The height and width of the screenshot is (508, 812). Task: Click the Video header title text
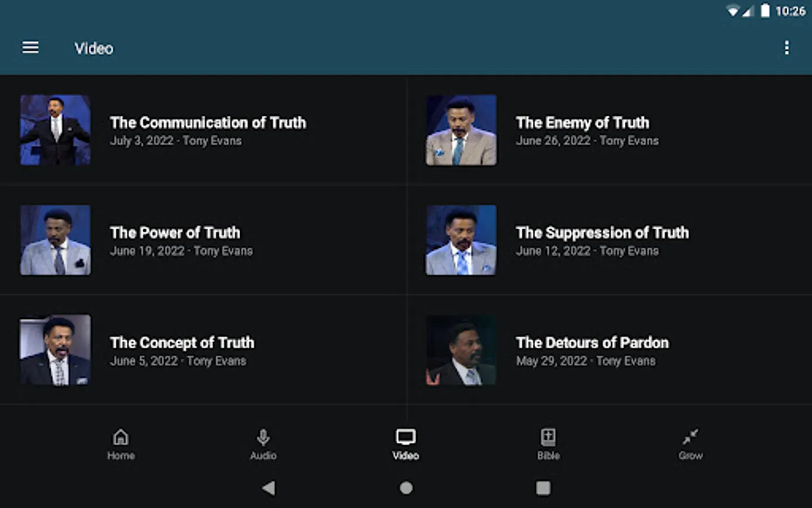click(94, 49)
